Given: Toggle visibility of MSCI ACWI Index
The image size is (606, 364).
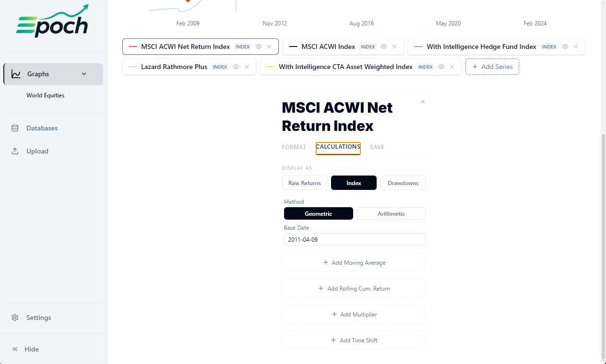Looking at the screenshot, I should pos(384,47).
